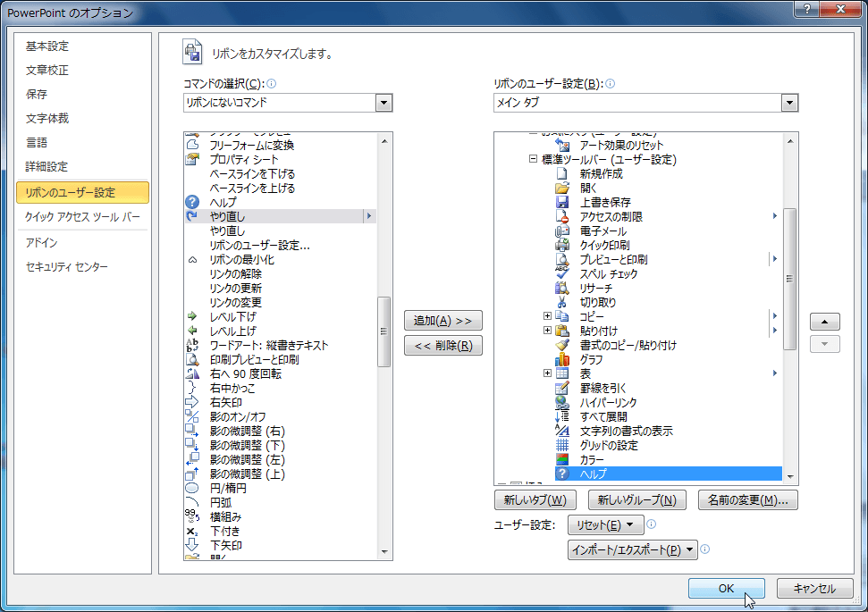Click the move up arrow button

(x=824, y=322)
